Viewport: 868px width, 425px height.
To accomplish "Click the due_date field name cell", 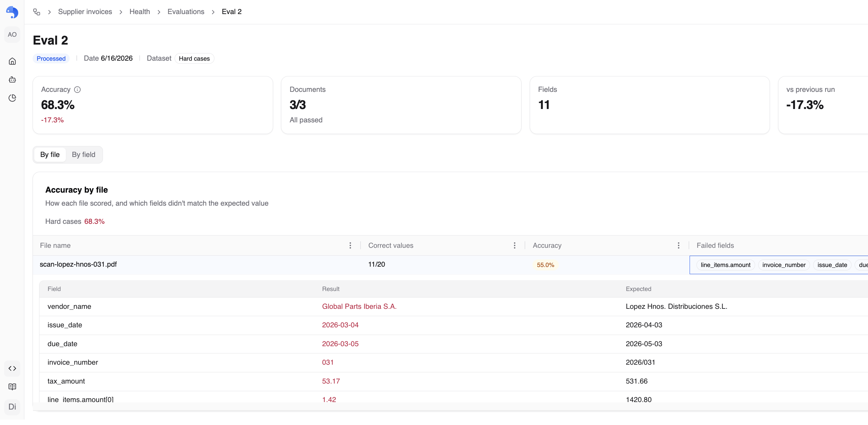I will pos(62,344).
